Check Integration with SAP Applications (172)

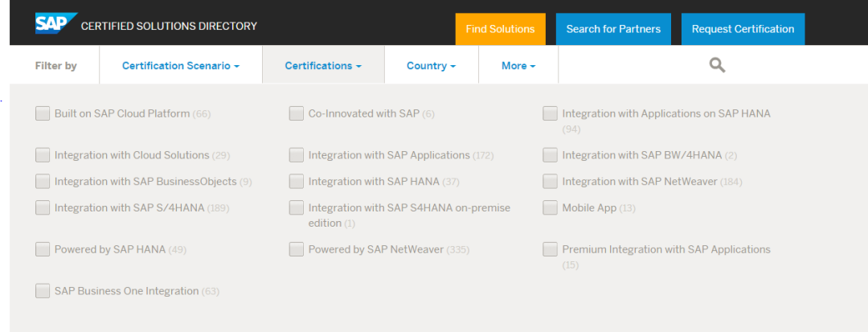click(296, 155)
